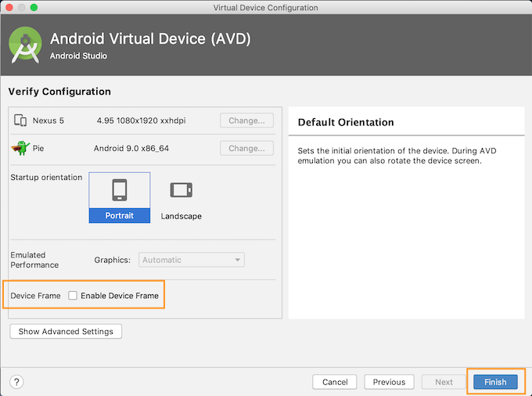Click the Cancel button
532x396 pixels.
[335, 382]
